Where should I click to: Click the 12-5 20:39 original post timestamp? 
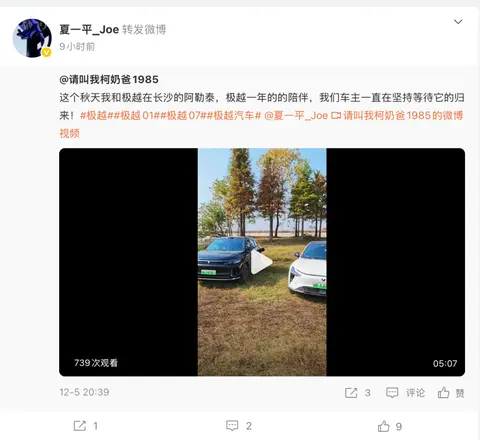tap(84, 392)
